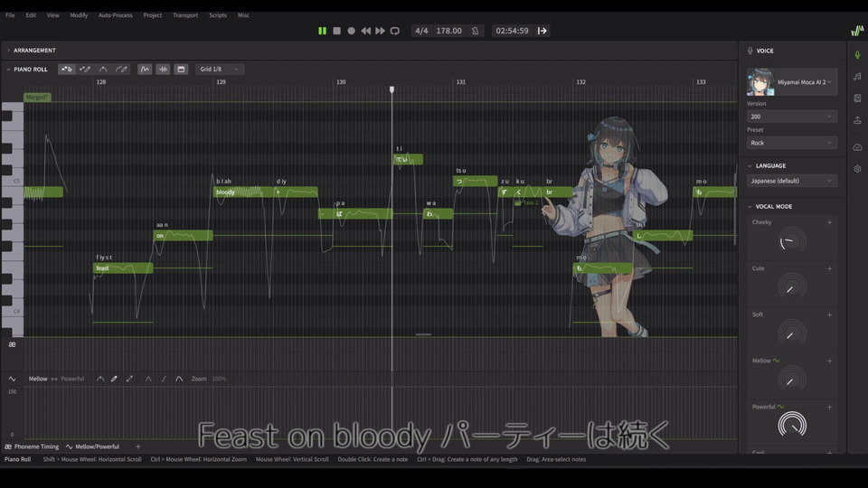
Task: Select the parameter pencil draw tool
Action: point(114,379)
